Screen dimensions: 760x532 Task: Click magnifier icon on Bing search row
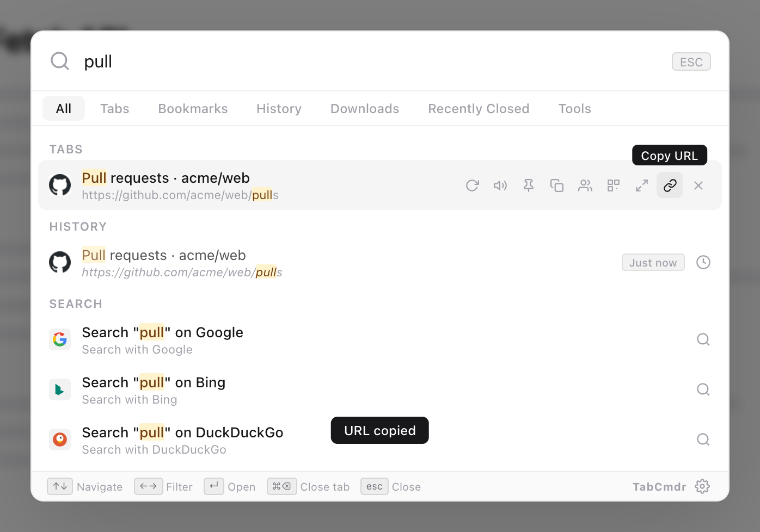tap(703, 389)
